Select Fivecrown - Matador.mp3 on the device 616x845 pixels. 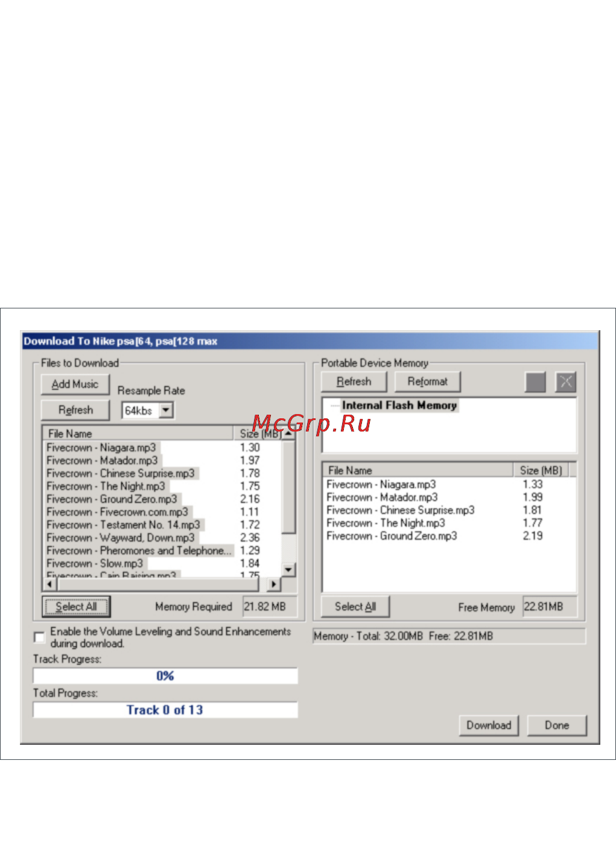383,497
